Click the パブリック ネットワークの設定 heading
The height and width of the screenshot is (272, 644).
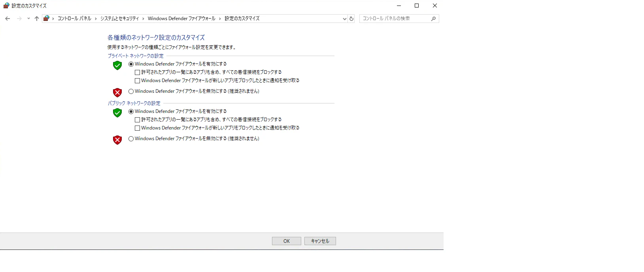[x=134, y=103]
